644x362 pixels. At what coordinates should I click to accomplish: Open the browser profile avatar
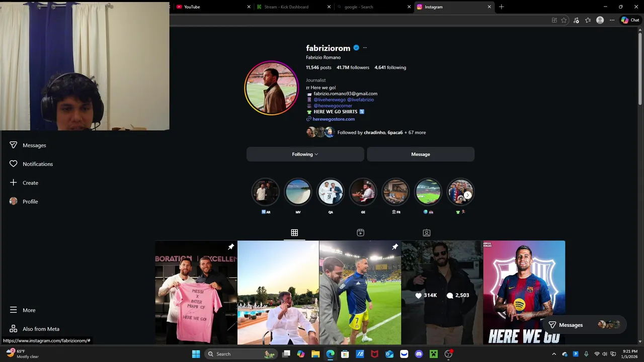coord(600,20)
